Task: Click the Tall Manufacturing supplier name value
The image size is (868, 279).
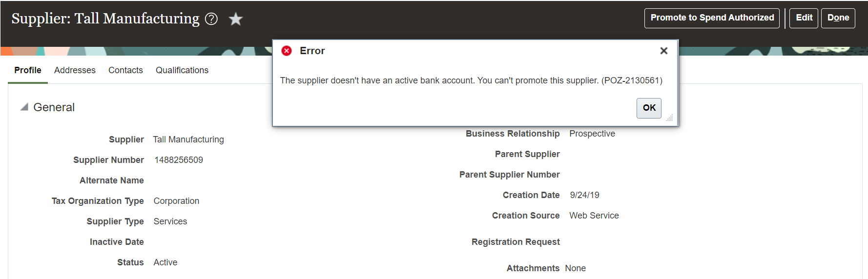Action: 188,139
